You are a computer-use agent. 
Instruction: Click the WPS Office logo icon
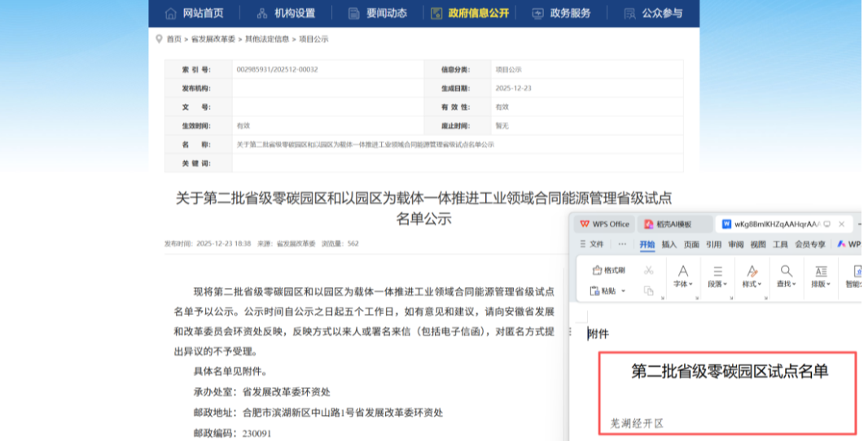pyautogui.click(x=585, y=224)
